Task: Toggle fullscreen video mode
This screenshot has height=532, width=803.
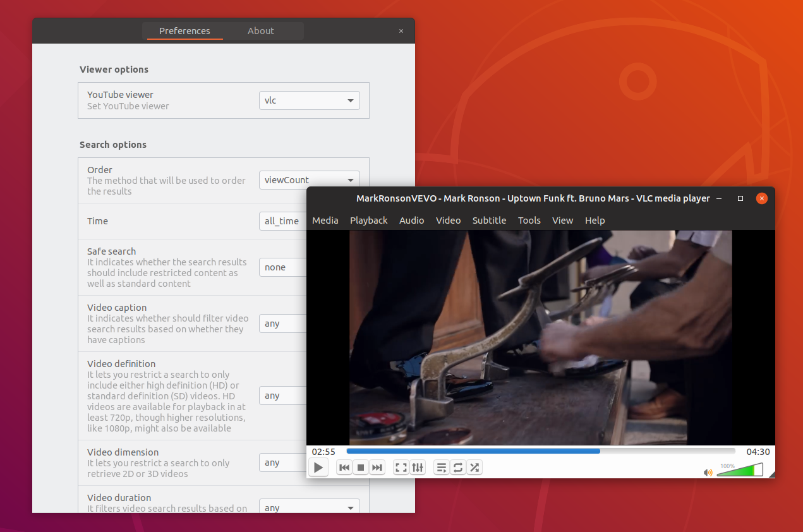Action: click(x=401, y=468)
